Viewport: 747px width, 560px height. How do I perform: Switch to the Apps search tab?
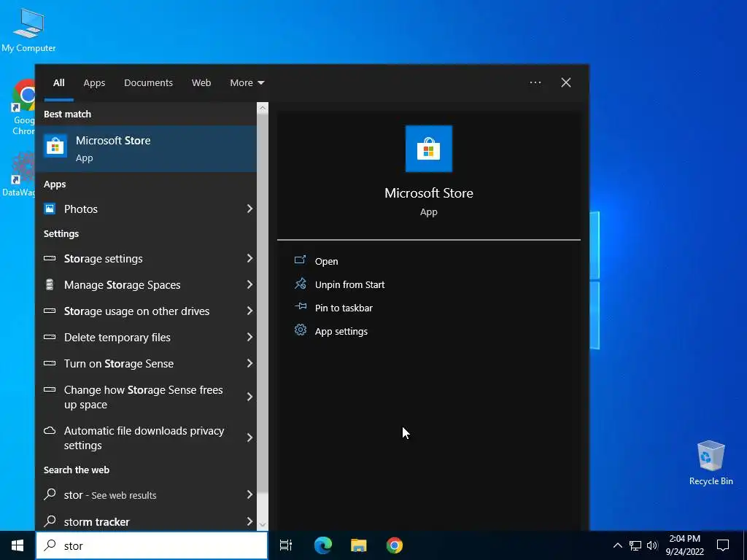click(94, 82)
